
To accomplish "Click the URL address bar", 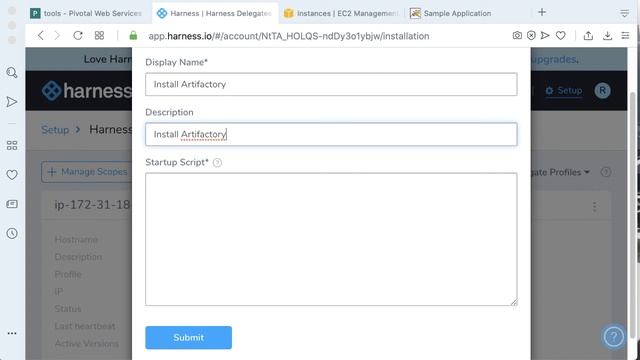I will 288,36.
